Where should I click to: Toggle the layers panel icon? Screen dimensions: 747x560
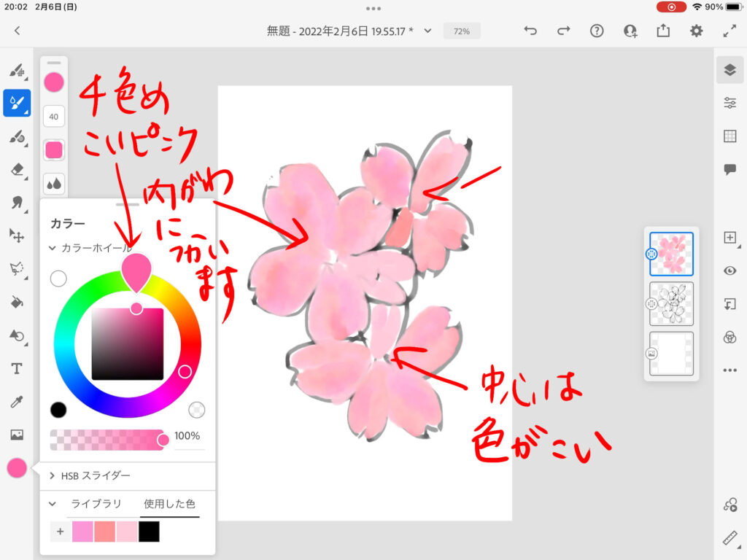[729, 70]
